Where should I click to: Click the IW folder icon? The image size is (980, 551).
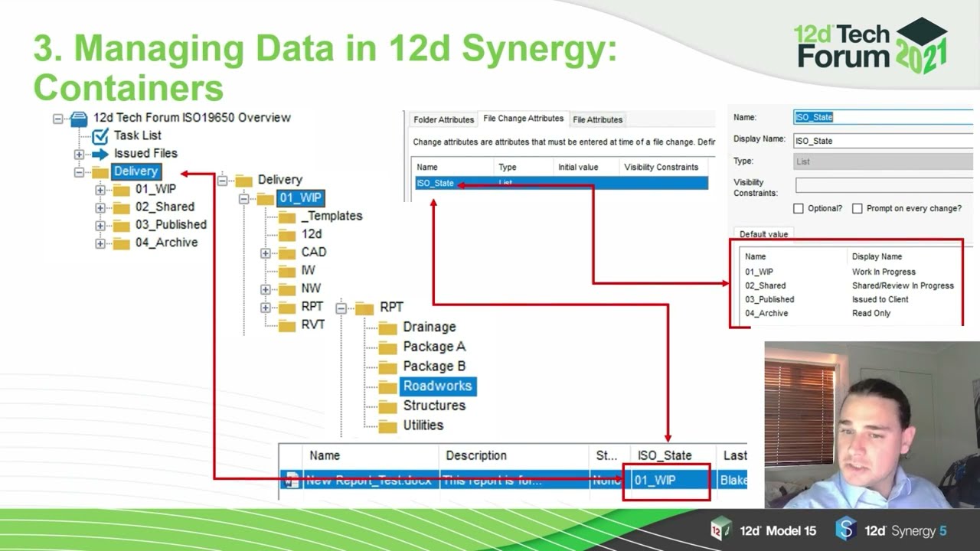(287, 271)
